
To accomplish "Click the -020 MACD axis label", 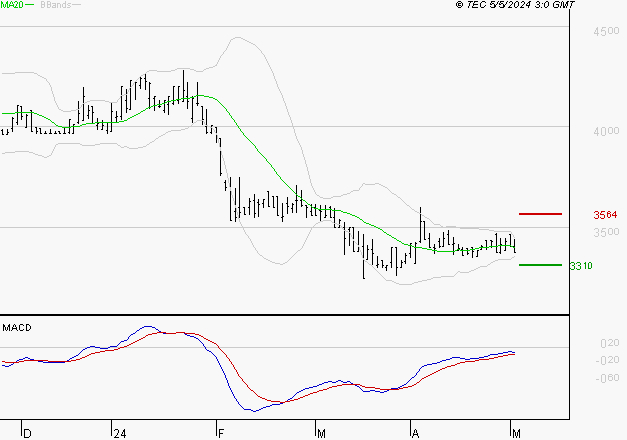I will [x=607, y=360].
